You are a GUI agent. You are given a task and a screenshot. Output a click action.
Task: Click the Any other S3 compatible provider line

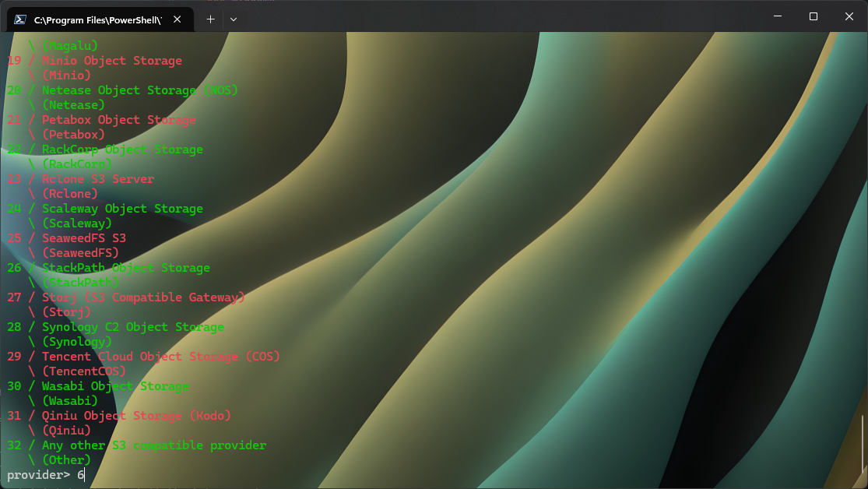point(153,445)
